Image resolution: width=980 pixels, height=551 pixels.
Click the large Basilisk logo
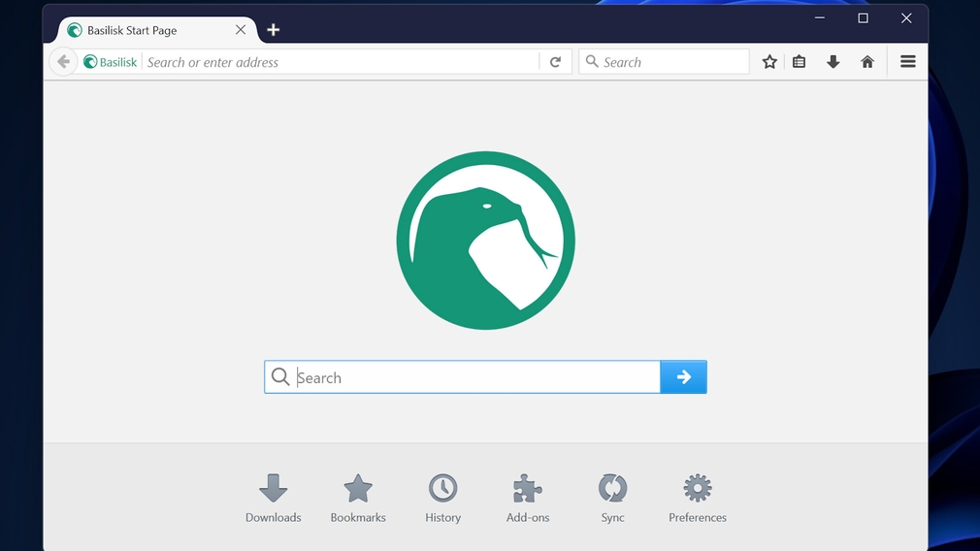(x=485, y=241)
